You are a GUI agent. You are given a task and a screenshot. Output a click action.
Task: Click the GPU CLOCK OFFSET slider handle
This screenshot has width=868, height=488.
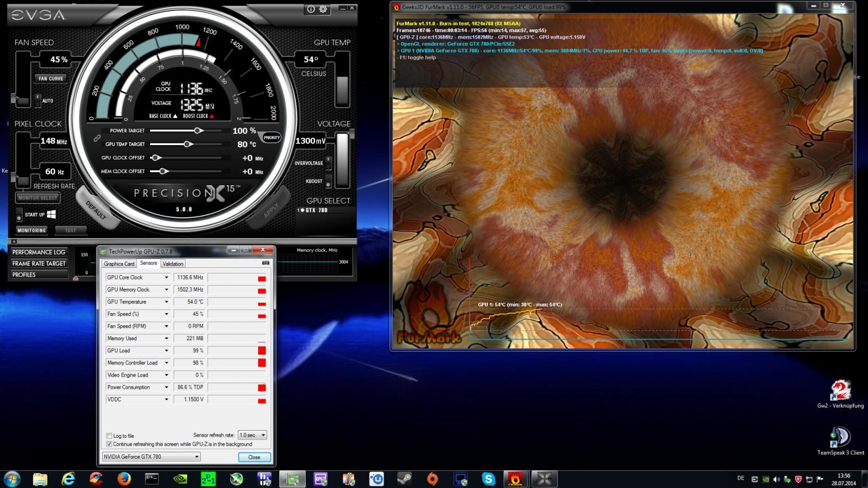(156, 158)
